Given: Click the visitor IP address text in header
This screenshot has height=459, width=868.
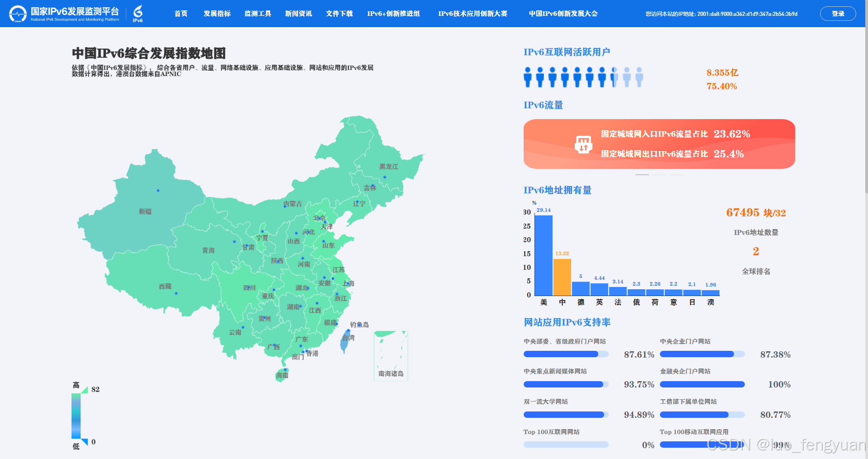Looking at the screenshot, I should (721, 14).
